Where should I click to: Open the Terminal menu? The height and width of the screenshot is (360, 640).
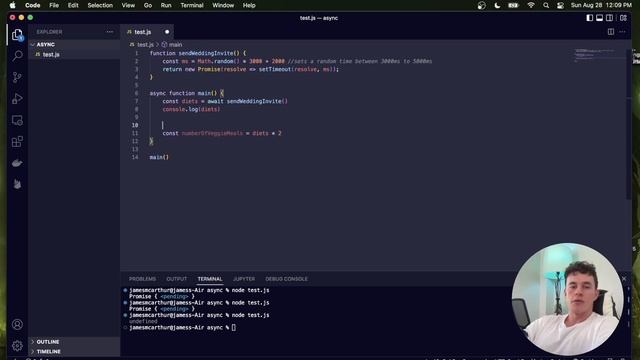[x=192, y=5]
